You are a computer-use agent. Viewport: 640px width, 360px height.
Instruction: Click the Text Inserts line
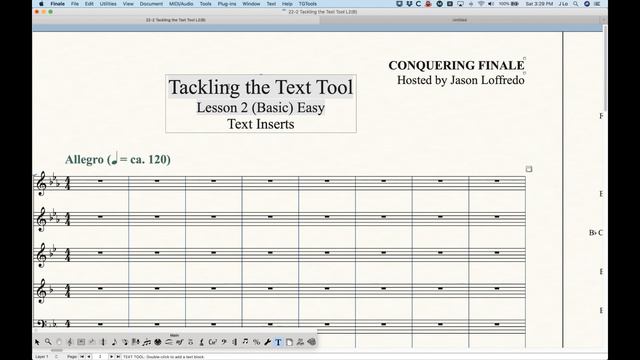(261, 124)
